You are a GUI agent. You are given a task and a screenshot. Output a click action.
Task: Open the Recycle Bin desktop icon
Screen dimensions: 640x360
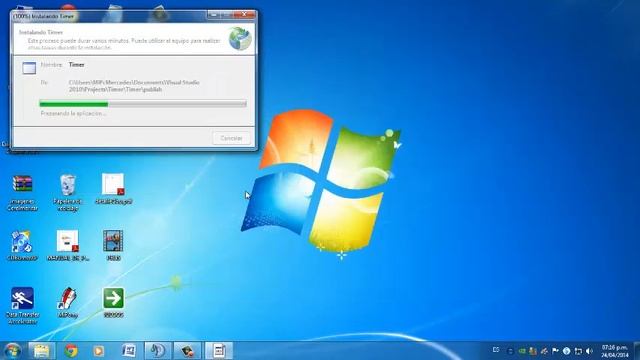[x=67, y=193]
